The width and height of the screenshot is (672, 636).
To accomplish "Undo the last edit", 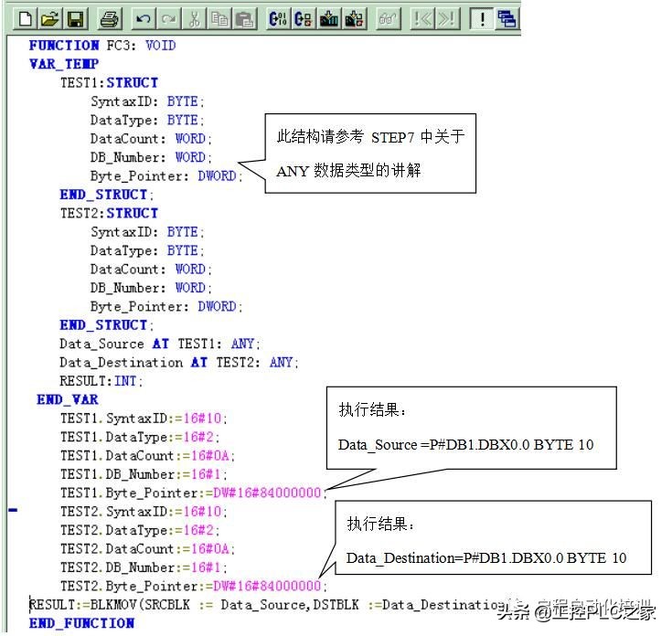I will 144,19.
